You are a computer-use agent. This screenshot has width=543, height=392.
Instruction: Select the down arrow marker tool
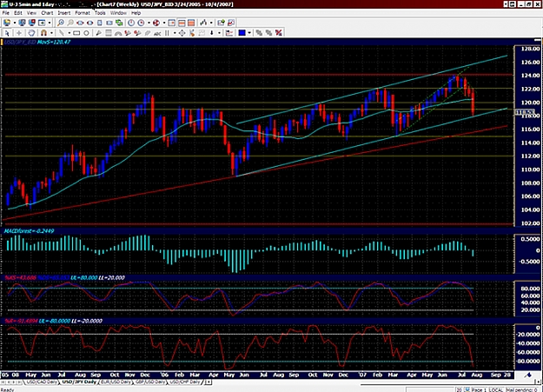click(x=212, y=33)
